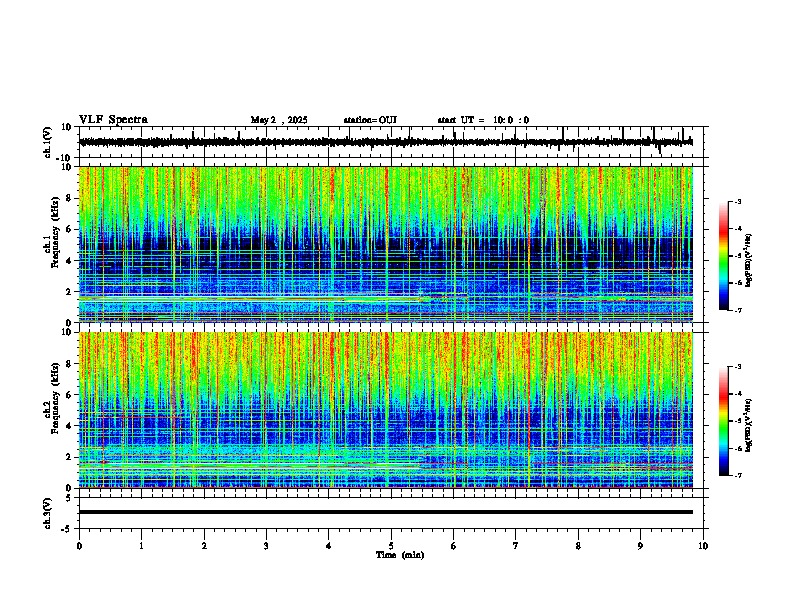Click the "2" kHz tick of ch.1 spectrogram
Image resolution: width=792 pixels, height=612 pixels.
click(x=69, y=292)
